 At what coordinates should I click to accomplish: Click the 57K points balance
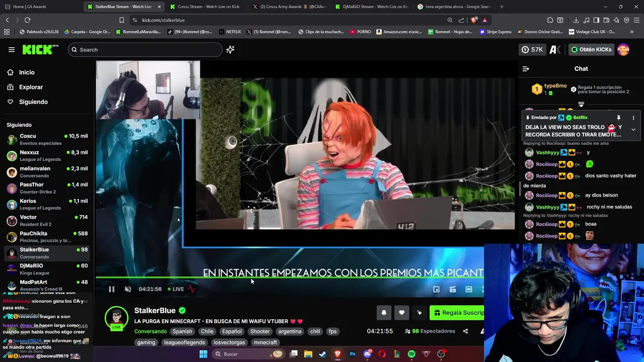532,49
